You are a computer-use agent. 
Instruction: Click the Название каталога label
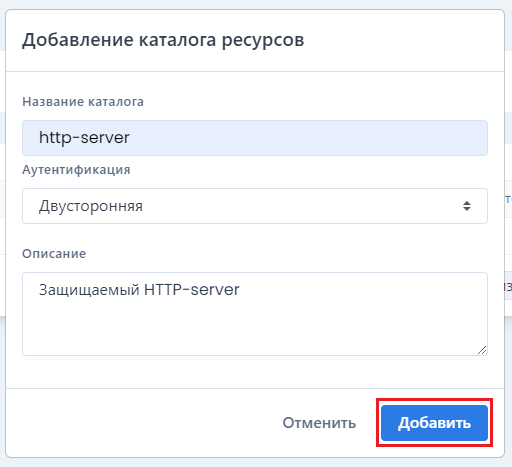pyautogui.click(x=83, y=102)
